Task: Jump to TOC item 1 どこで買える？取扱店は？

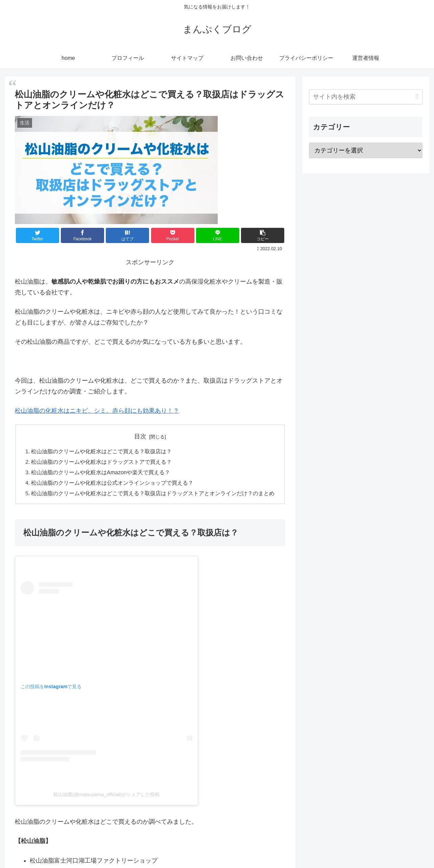Action: [x=101, y=452]
